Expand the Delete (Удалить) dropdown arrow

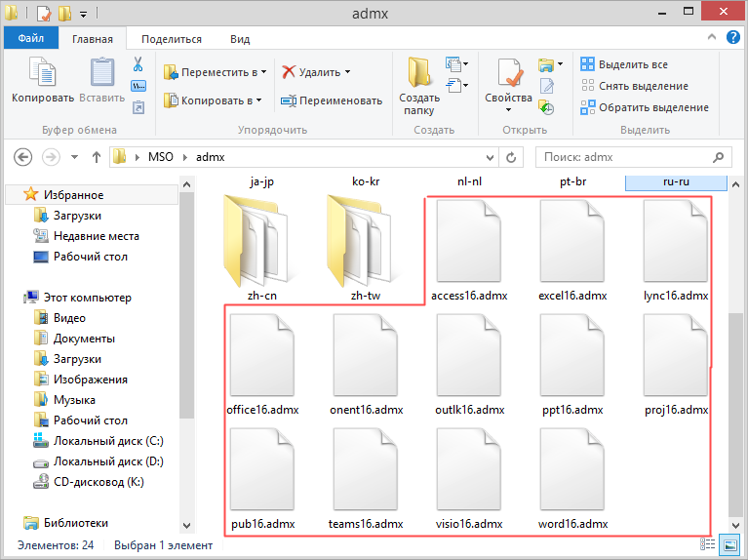coord(348,72)
